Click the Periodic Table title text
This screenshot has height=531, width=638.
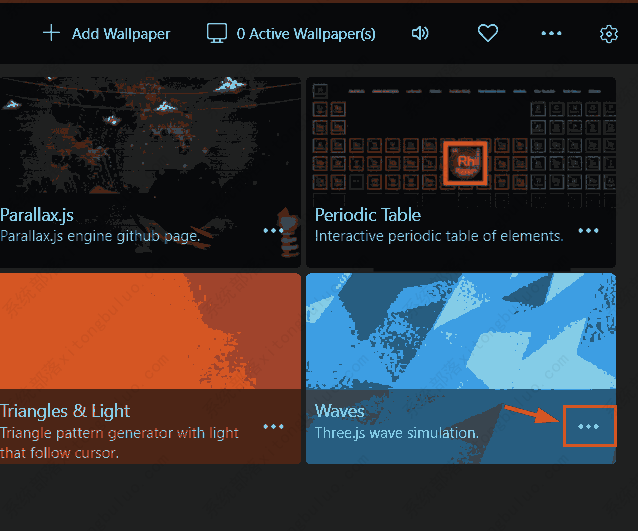click(x=368, y=215)
